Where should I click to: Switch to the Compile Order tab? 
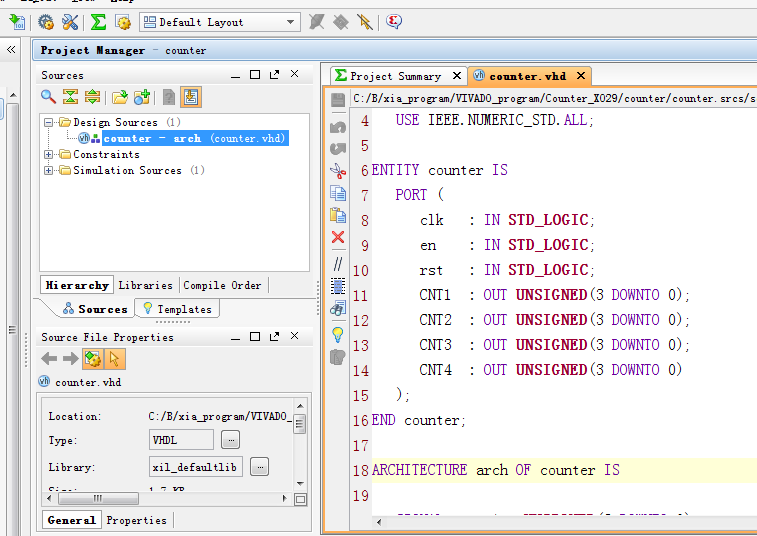click(x=222, y=285)
